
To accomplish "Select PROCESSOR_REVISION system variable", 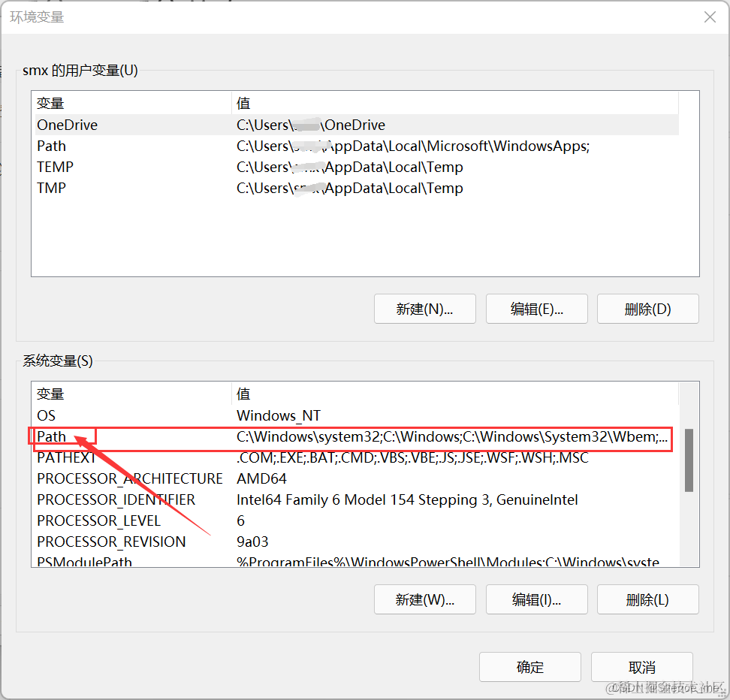I will tap(357, 542).
